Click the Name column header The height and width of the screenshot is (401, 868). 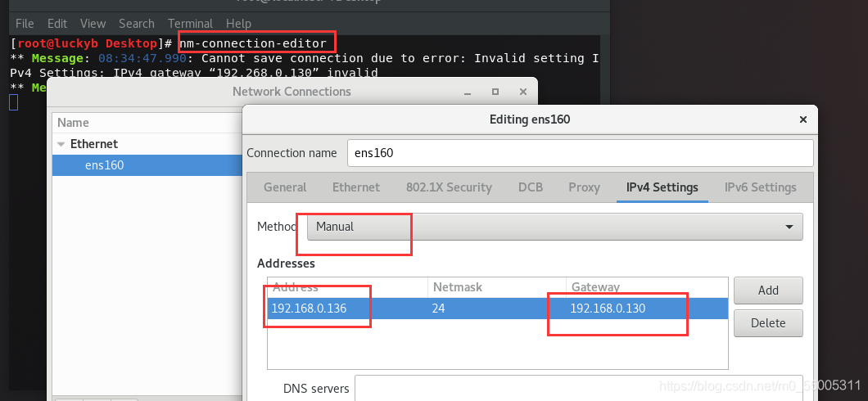click(x=147, y=122)
